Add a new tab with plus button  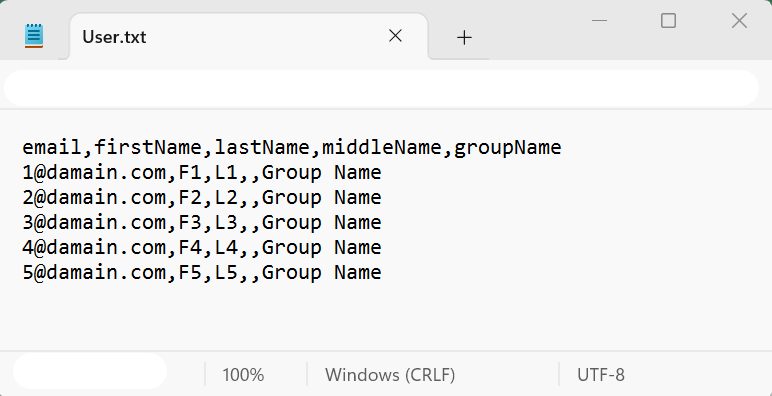click(x=464, y=37)
